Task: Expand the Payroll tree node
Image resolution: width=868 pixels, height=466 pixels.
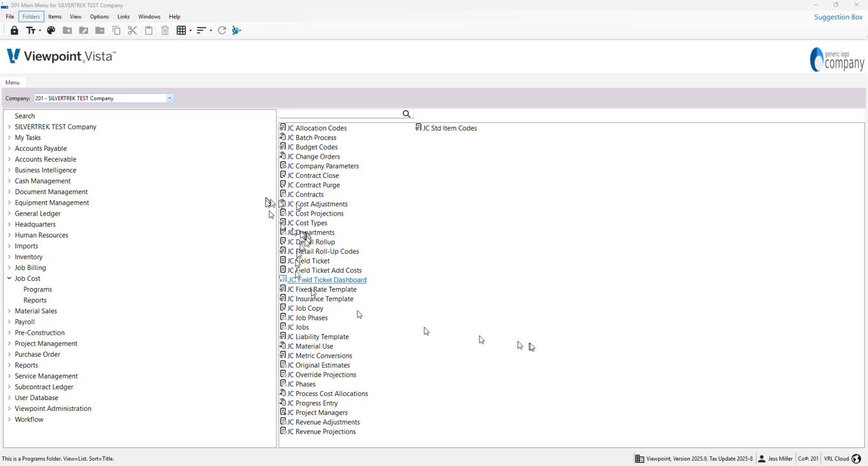Action: [9, 322]
